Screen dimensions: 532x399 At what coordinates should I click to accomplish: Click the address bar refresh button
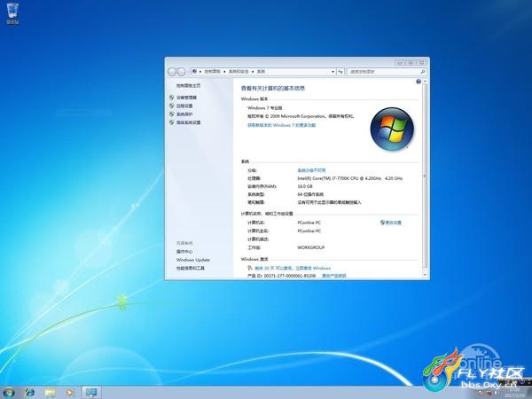pyautogui.click(x=340, y=72)
